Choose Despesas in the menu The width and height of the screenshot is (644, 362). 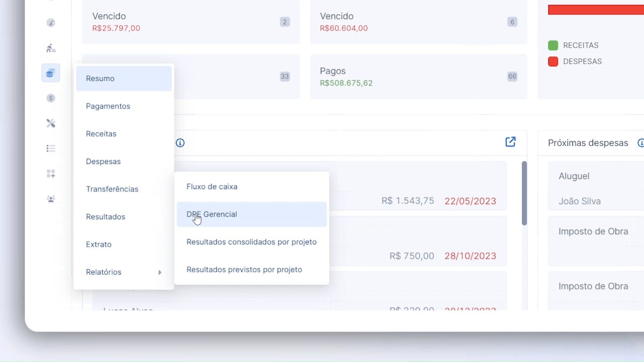click(x=124, y=161)
